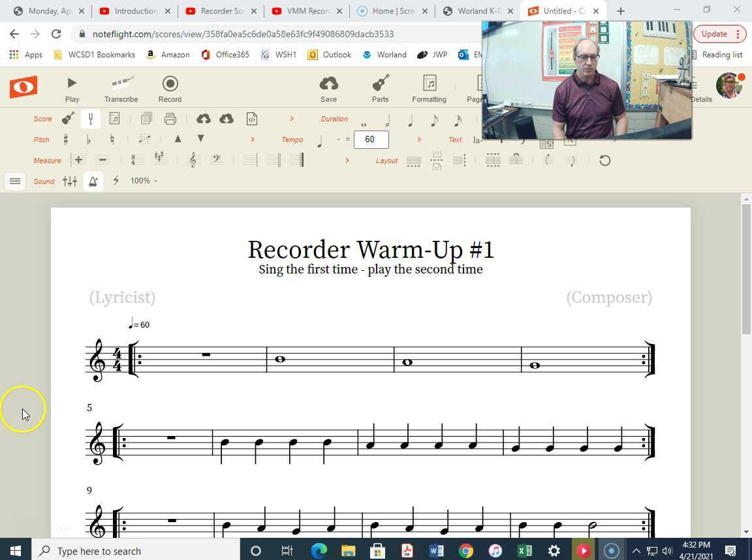Print the score using the printer icon
This screenshot has height=560, width=752.
(170, 118)
